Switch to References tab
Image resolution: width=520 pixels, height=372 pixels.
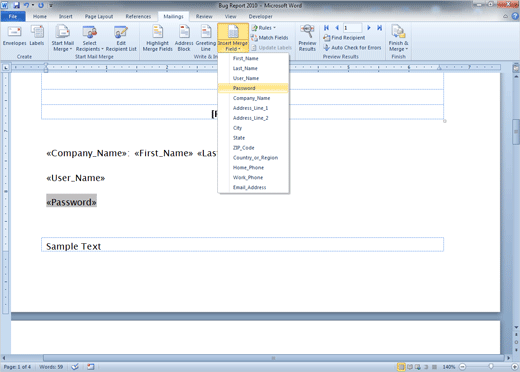click(x=138, y=16)
